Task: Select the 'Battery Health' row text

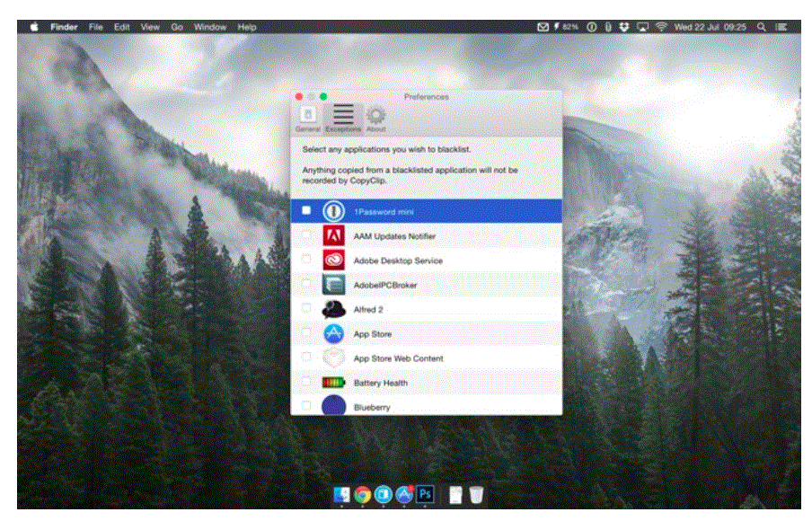Action: pos(381,384)
